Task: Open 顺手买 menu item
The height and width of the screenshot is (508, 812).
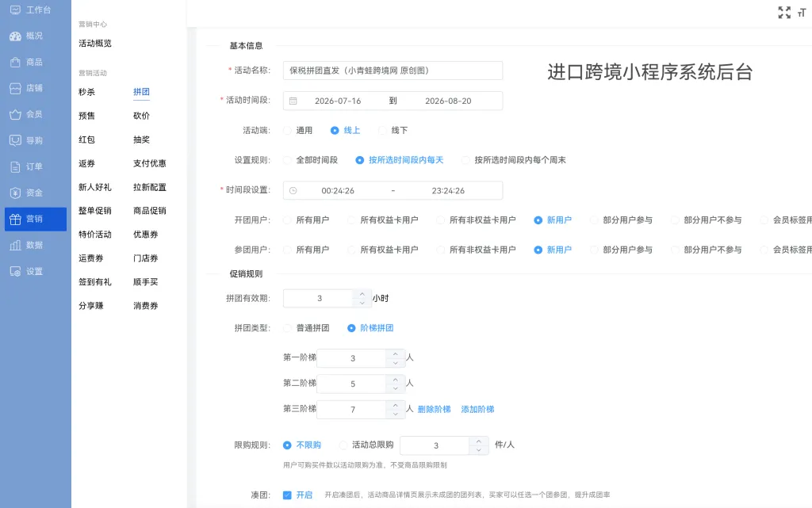Action: click(x=146, y=282)
